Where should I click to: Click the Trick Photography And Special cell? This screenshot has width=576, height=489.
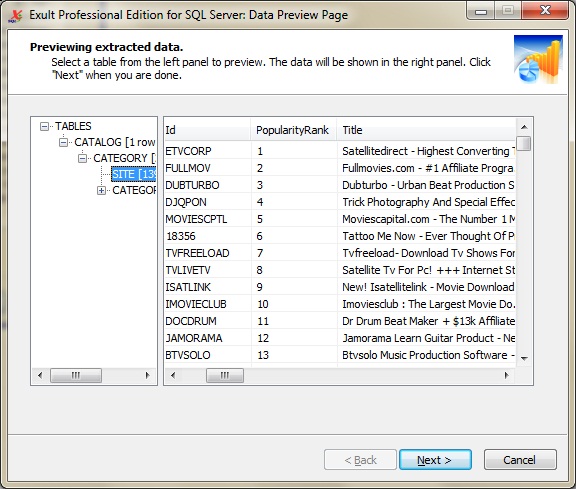point(426,202)
